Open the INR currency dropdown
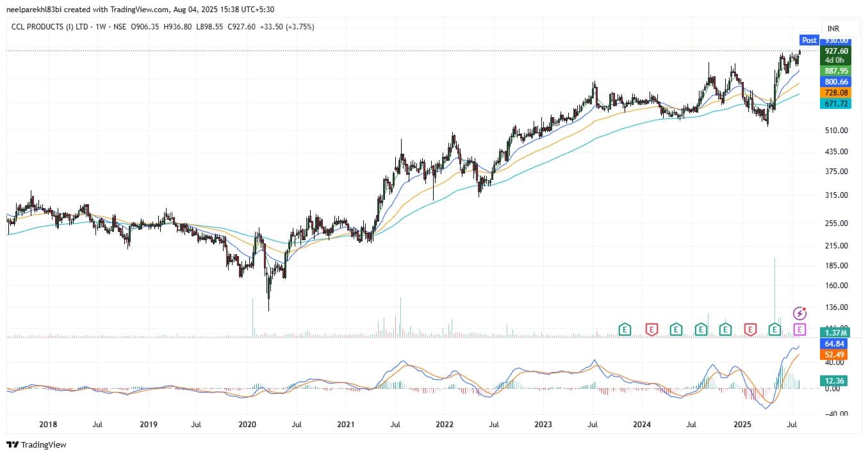 pyautogui.click(x=833, y=29)
